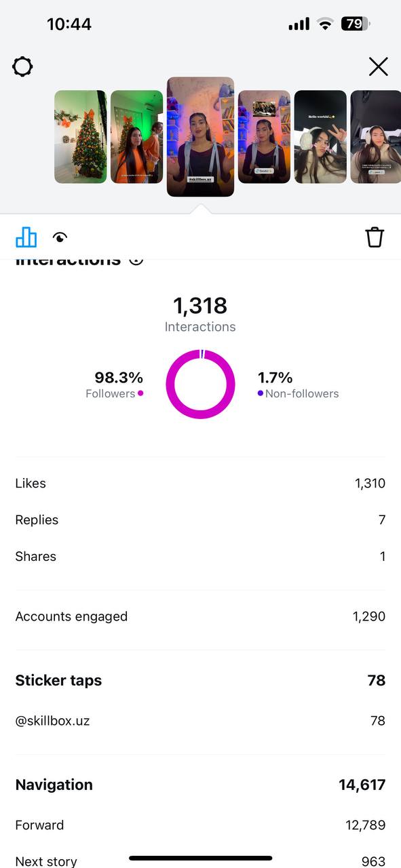This screenshot has width=401, height=868.
Task: Tap the battery indicator in status bar
Action: pyautogui.click(x=356, y=24)
